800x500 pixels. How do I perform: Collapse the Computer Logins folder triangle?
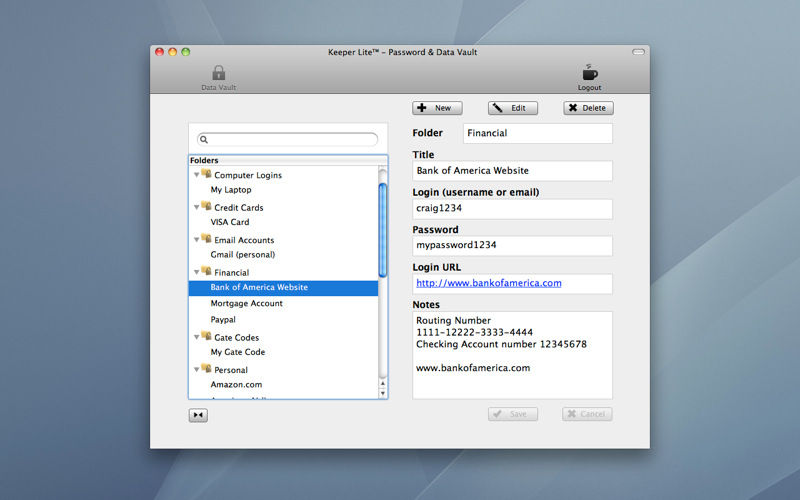point(196,175)
